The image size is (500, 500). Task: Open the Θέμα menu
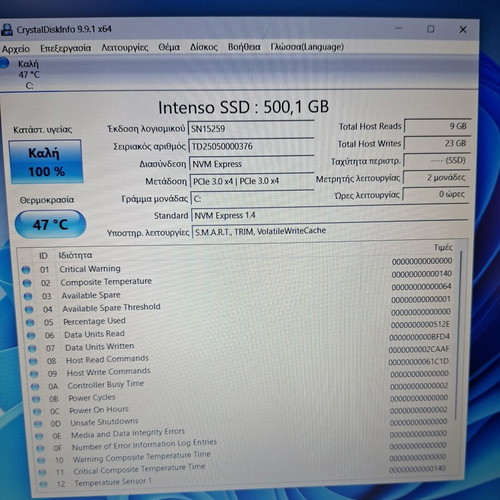click(x=169, y=47)
